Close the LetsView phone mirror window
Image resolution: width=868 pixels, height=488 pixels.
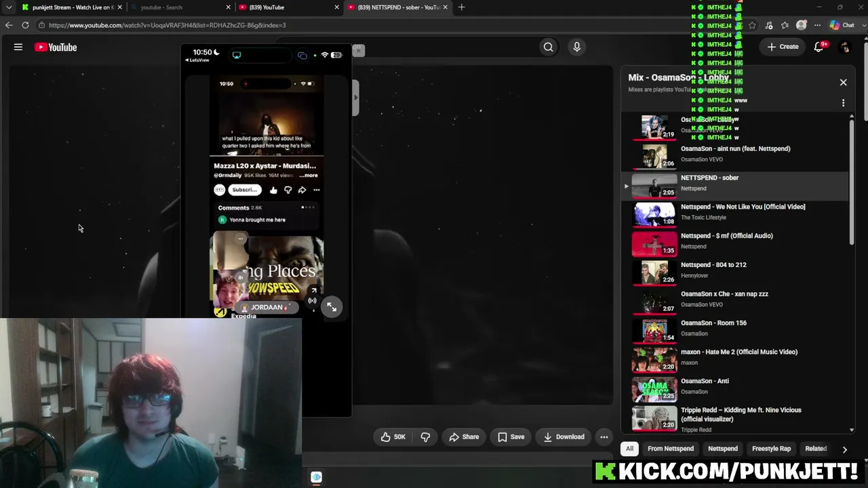(x=358, y=50)
